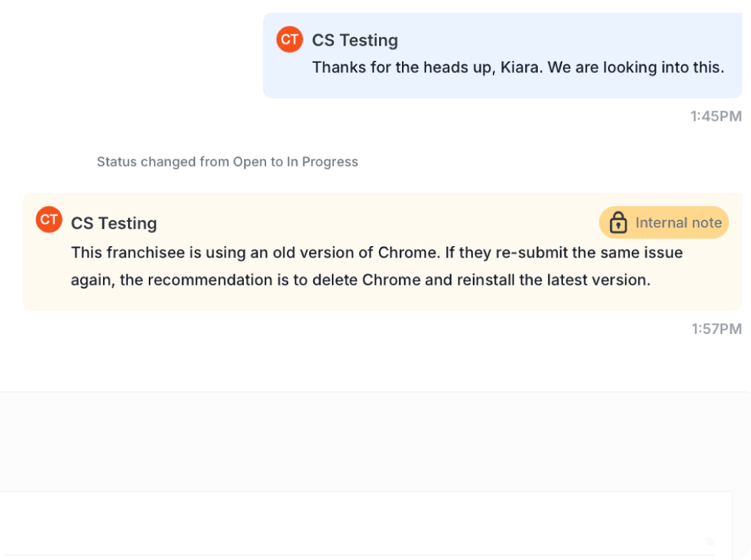Click the small icon in the composer's bottom-right corner
Screen dimensions: 751x560
[709, 541]
